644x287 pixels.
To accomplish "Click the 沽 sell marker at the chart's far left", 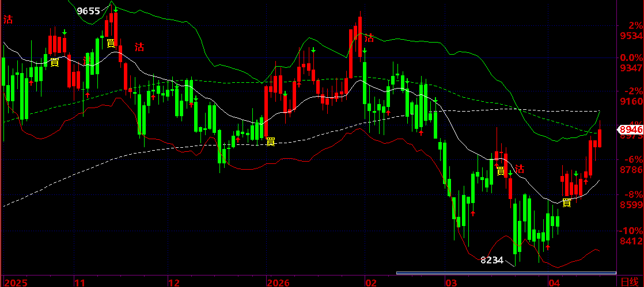I will (8, 20).
